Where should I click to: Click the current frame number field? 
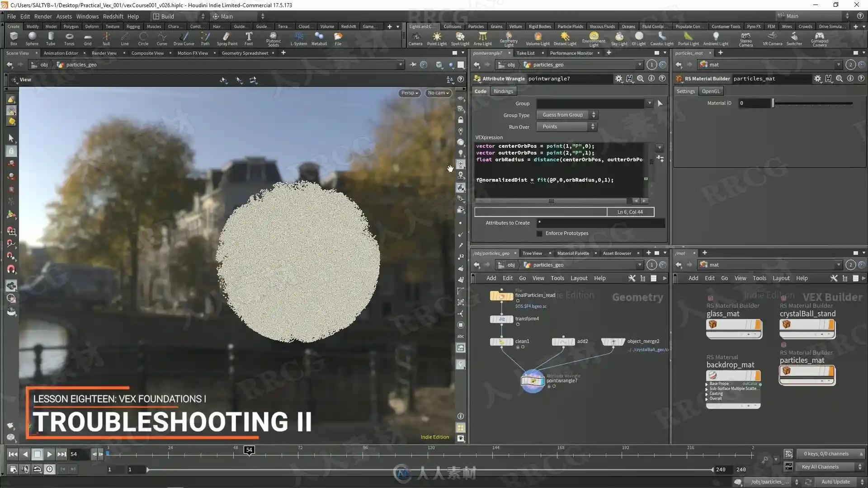point(79,454)
